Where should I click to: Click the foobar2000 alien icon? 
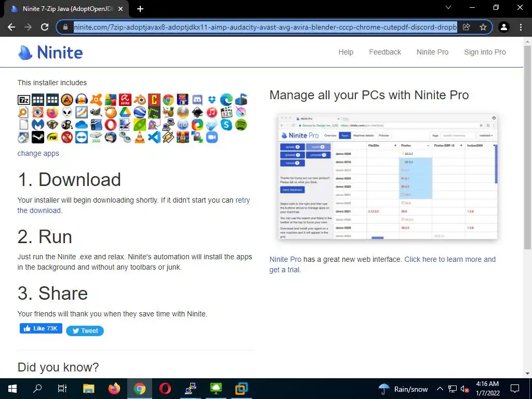67,112
